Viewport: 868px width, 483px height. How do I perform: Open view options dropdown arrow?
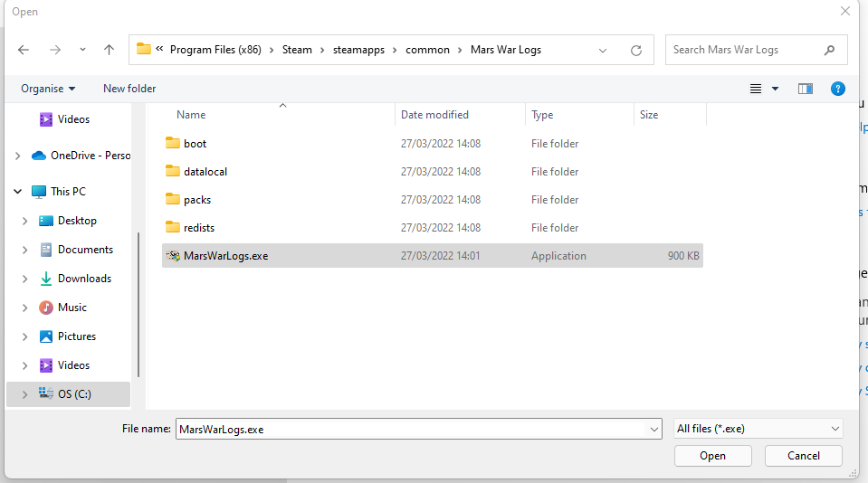click(775, 89)
